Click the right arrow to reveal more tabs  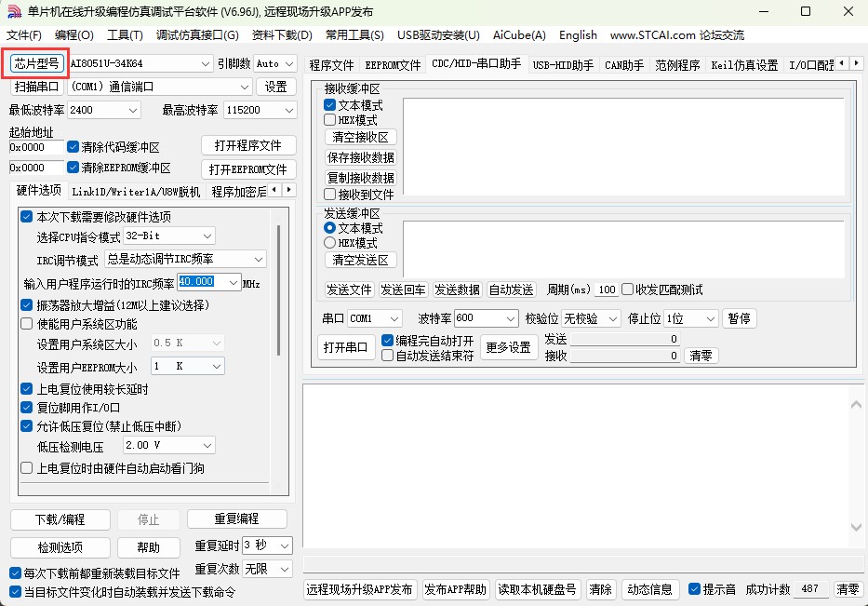tap(858, 63)
